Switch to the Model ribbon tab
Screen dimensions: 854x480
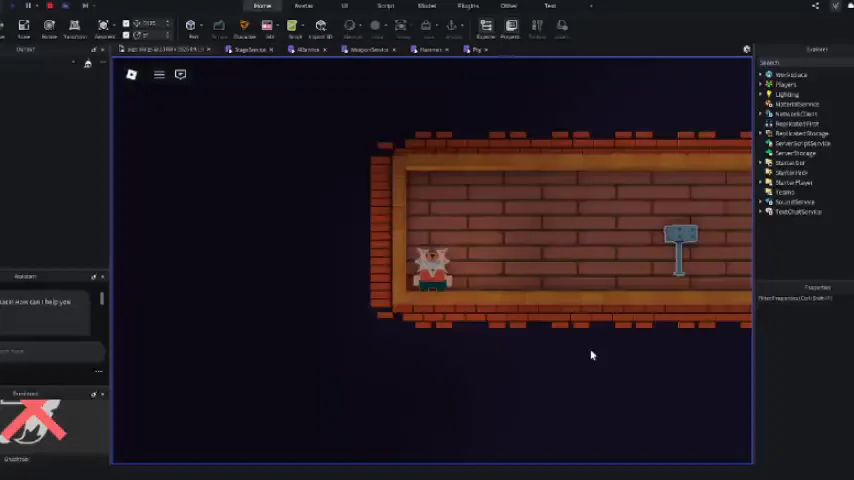click(x=427, y=5)
